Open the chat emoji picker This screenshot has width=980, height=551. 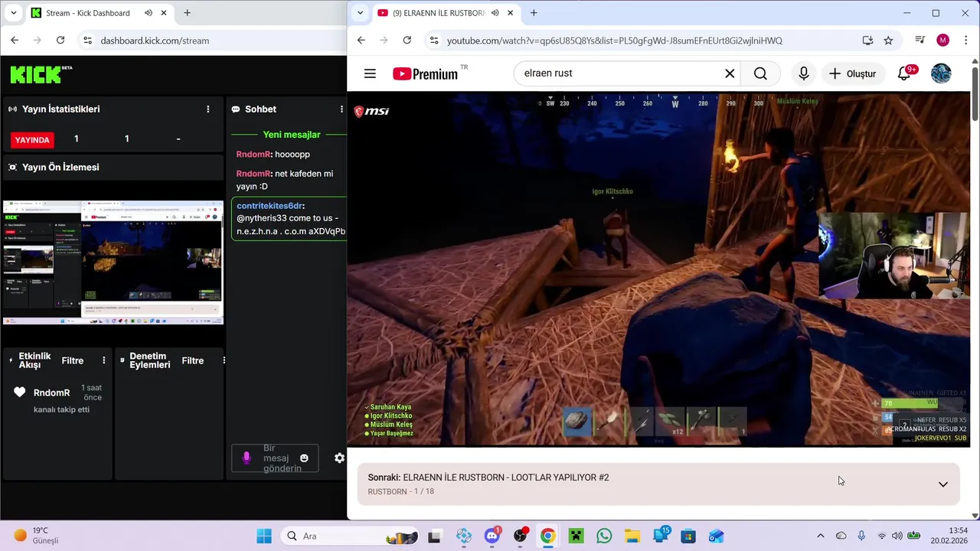[x=304, y=458]
